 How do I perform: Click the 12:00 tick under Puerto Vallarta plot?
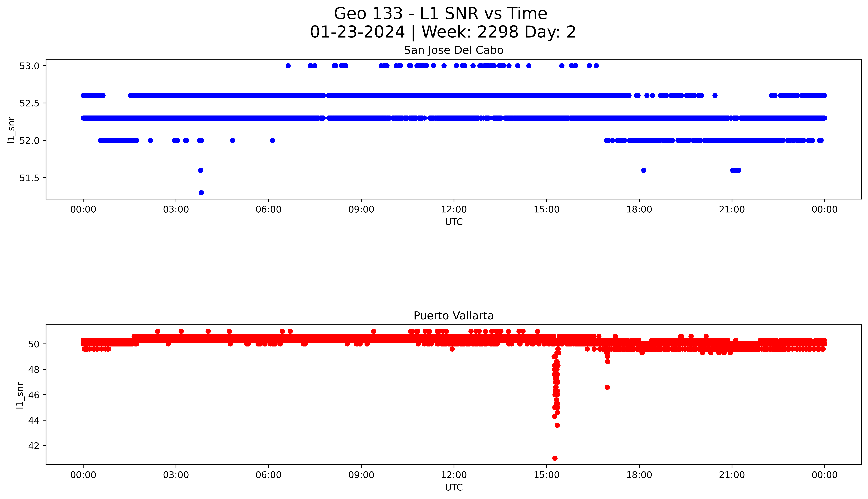454,475
